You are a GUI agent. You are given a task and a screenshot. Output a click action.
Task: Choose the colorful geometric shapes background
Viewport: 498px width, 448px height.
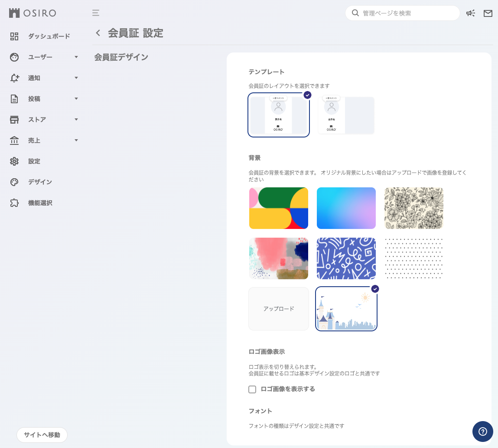point(279,208)
